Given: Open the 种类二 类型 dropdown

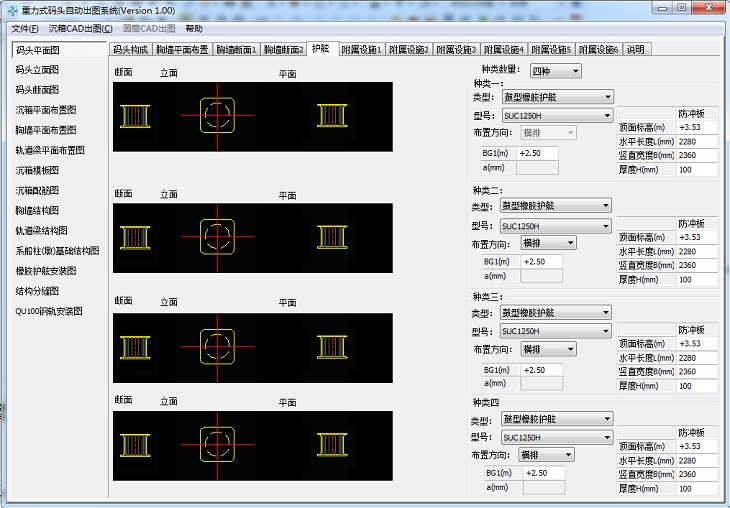Looking at the screenshot, I should pyautogui.click(x=556, y=205).
